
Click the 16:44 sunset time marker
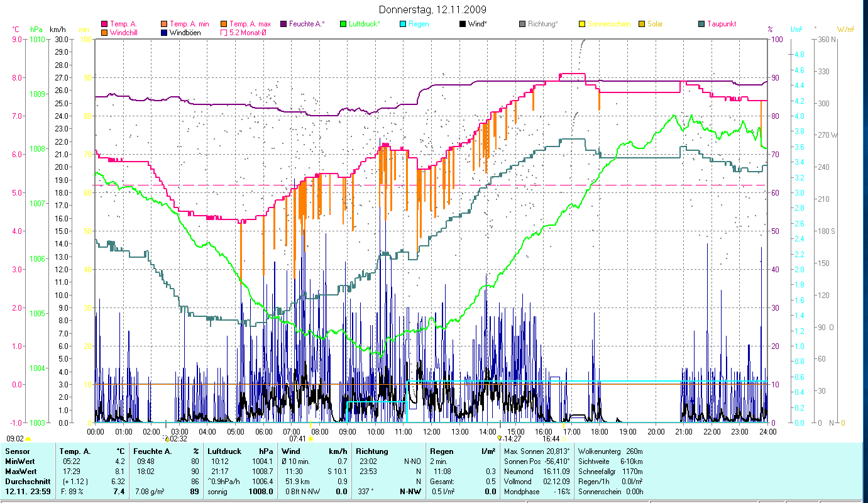click(x=551, y=439)
